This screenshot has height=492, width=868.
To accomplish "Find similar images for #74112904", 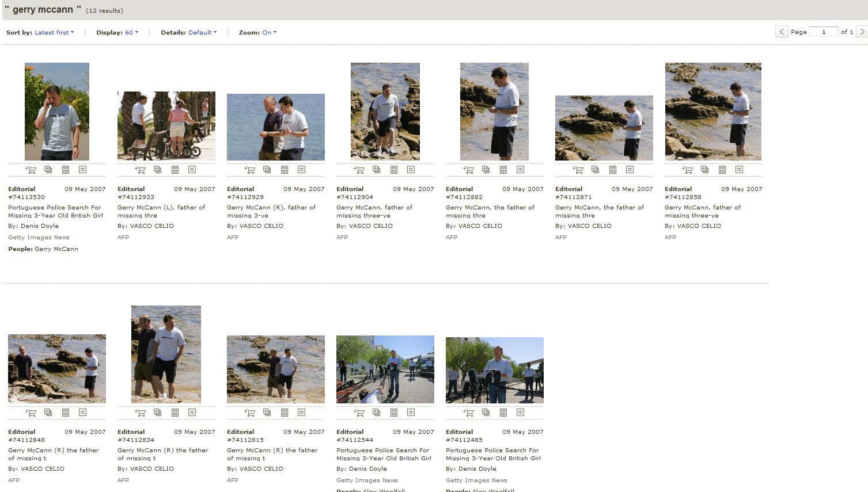I will pos(411,170).
